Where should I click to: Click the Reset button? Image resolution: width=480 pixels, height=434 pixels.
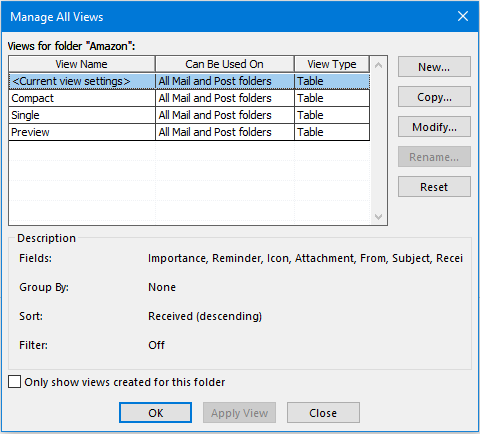click(434, 187)
